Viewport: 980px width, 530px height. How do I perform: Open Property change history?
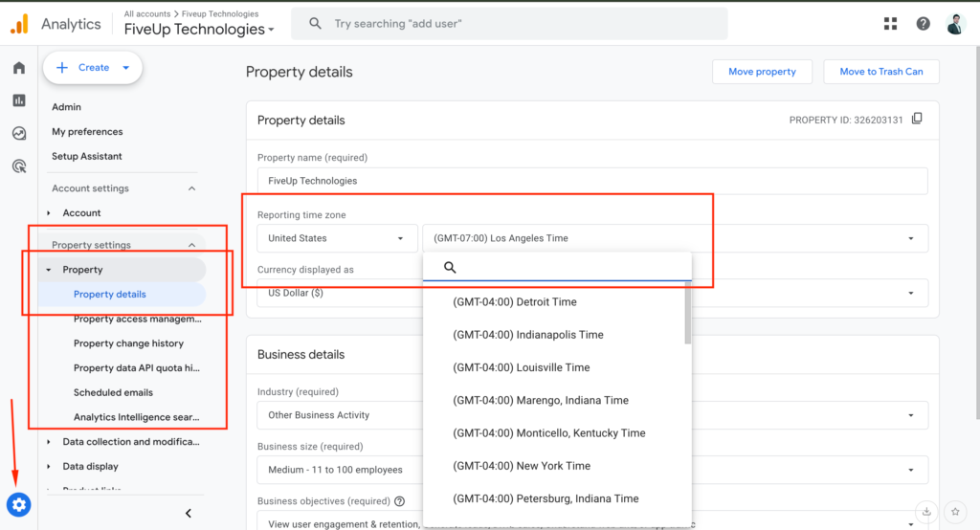point(129,343)
